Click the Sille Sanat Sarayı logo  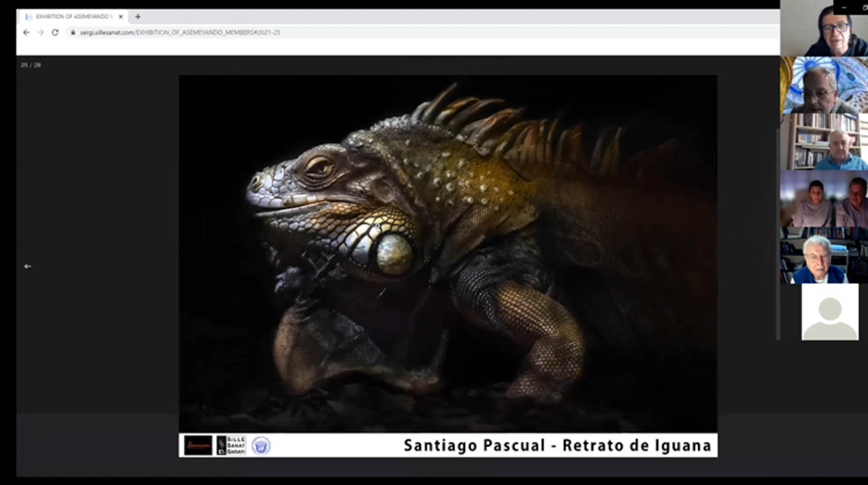(x=231, y=445)
